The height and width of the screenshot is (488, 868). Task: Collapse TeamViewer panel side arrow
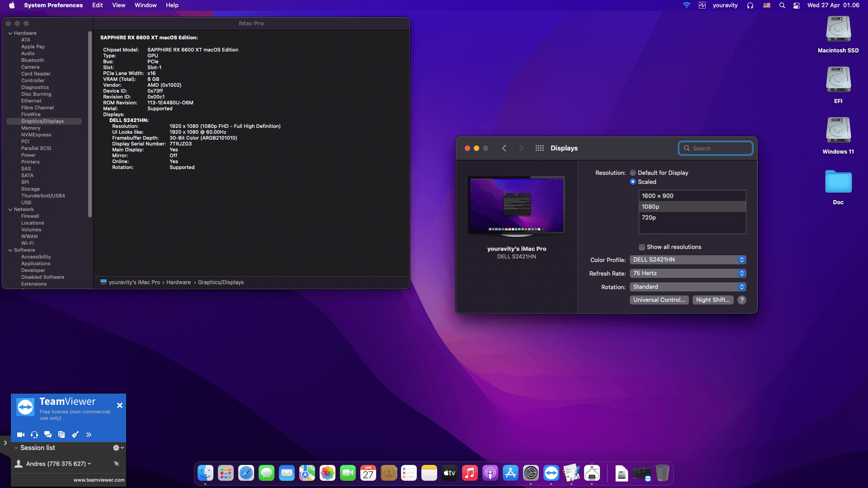point(5,443)
